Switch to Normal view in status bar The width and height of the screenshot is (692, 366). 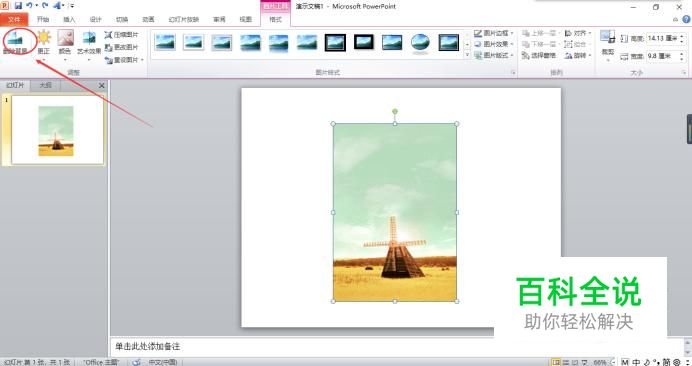point(557,362)
